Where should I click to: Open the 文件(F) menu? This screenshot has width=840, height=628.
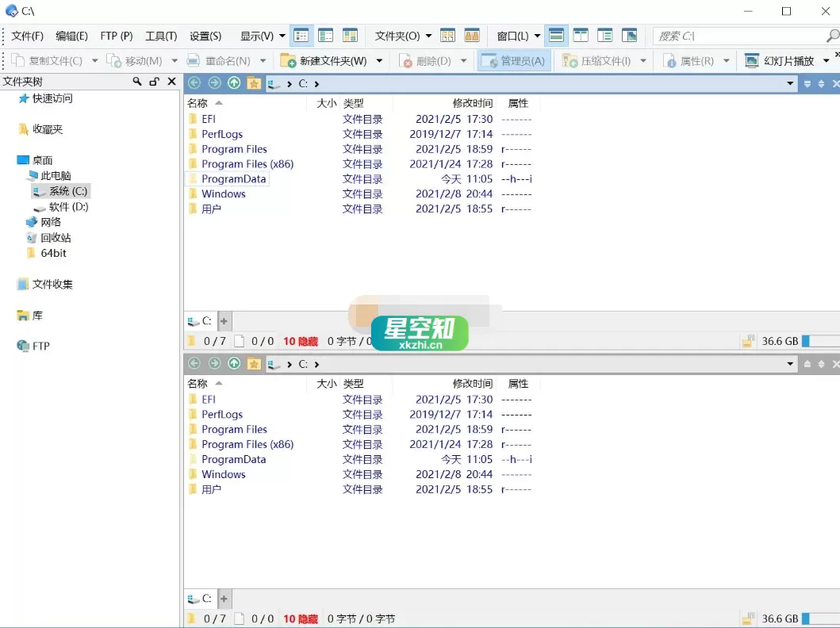[28, 35]
